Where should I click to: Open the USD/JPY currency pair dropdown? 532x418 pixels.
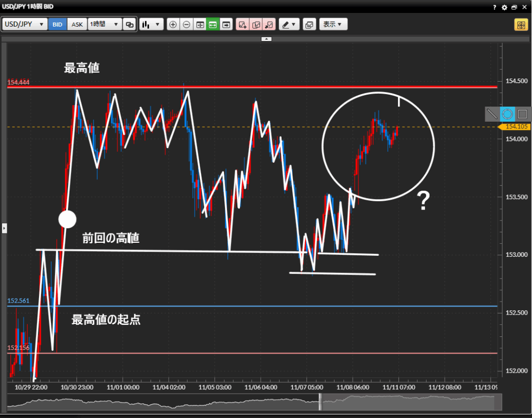[x=25, y=24]
